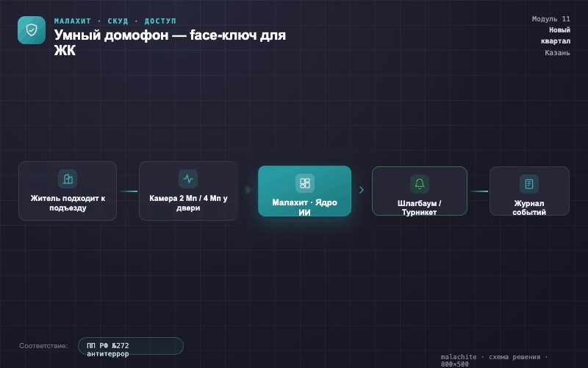The width and height of the screenshot is (588, 368).
Task: Select the Малахит · Ядро ИИ card
Action: 304,191
